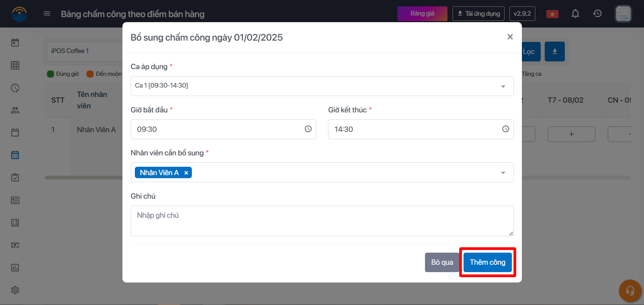Screen dimensions: 644x305
Task: Click the Bỏ qua button
Action: coord(442,262)
